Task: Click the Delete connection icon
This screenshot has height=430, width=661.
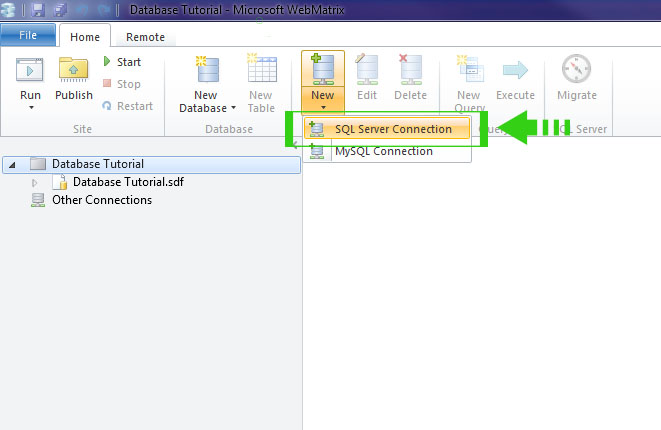Action: [411, 69]
